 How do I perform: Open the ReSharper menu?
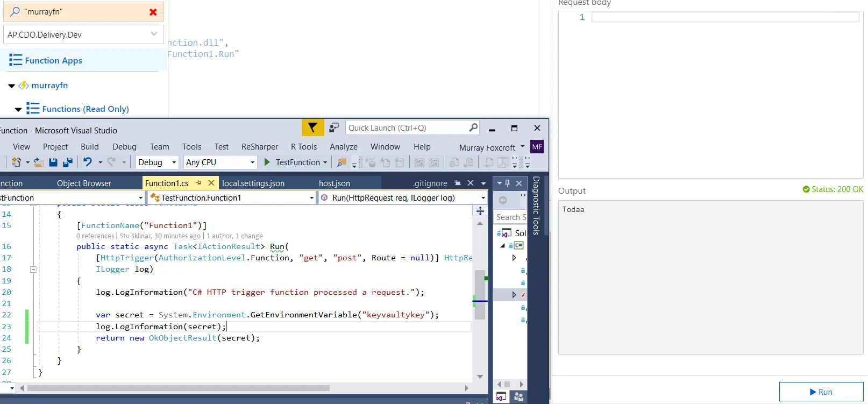pos(260,146)
